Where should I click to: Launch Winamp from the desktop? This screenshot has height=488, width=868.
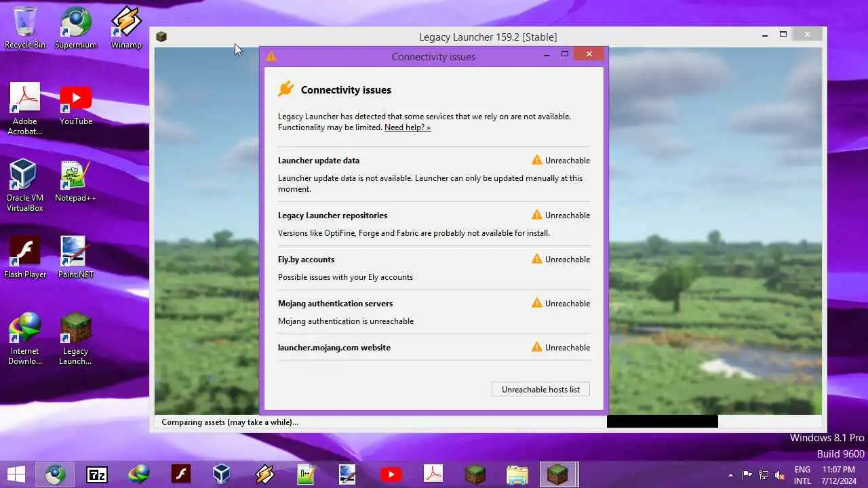pos(126,27)
